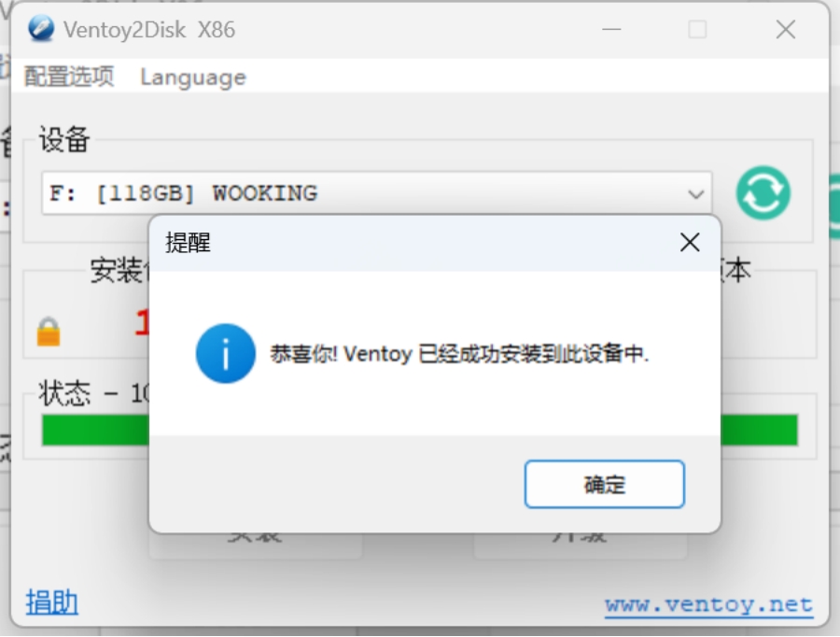
Task: Click the success message text about Ventoy
Action: point(459,354)
